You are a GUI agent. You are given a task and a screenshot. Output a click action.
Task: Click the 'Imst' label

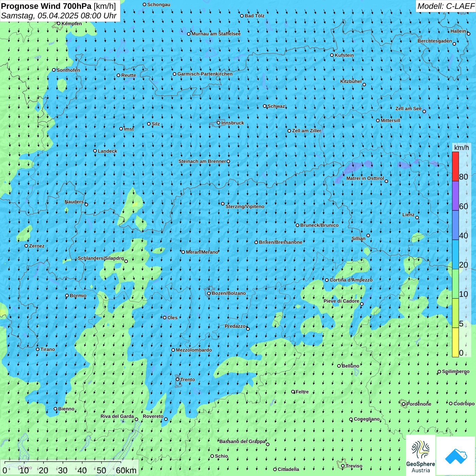pos(129,129)
